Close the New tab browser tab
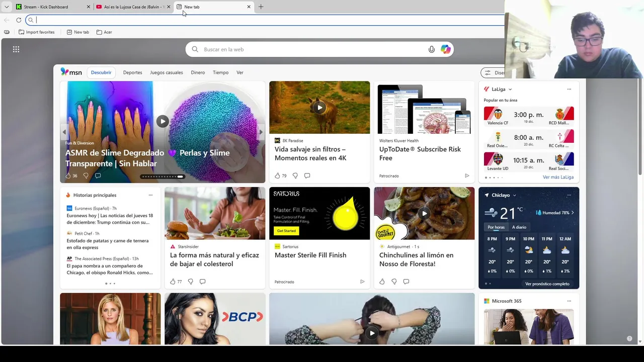Screen dimensions: 644x362 [x=249, y=7]
